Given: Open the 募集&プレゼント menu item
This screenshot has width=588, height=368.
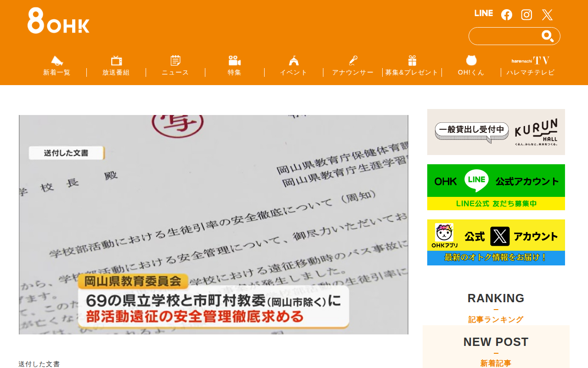Looking at the screenshot, I should tap(412, 73).
